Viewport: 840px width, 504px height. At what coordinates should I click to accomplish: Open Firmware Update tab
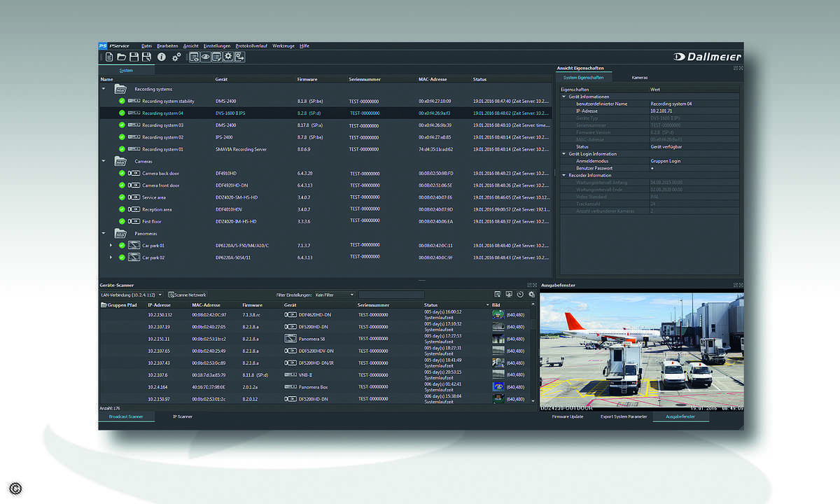(x=568, y=416)
